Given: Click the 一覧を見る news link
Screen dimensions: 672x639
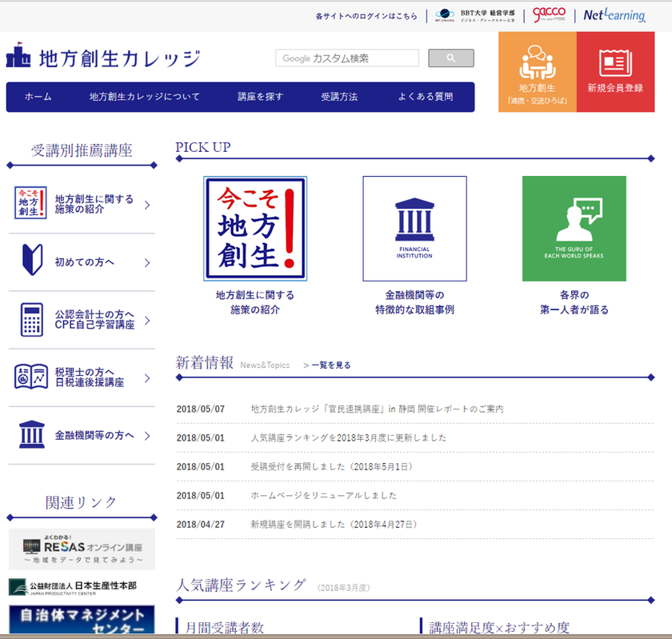Looking at the screenshot, I should point(330,365).
